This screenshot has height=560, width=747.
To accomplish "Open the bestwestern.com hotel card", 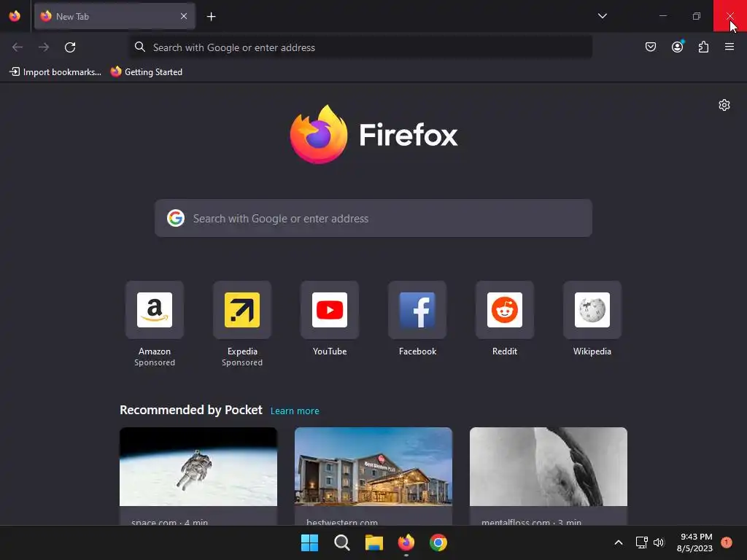I will point(373,476).
